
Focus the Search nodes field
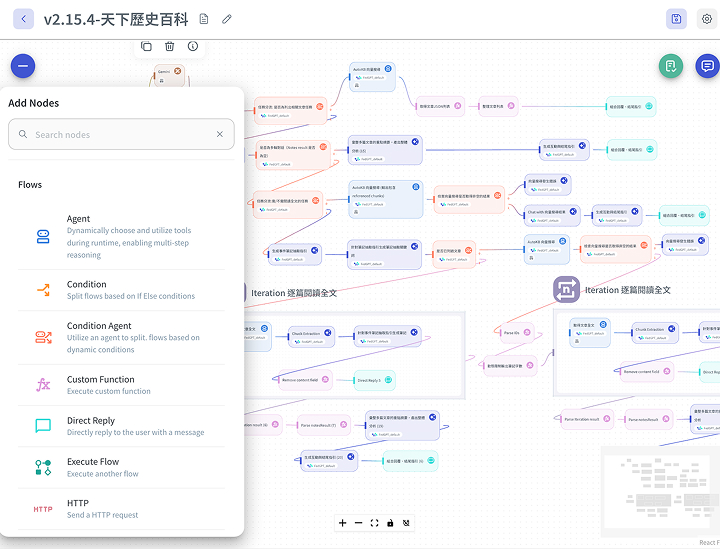coord(121,134)
